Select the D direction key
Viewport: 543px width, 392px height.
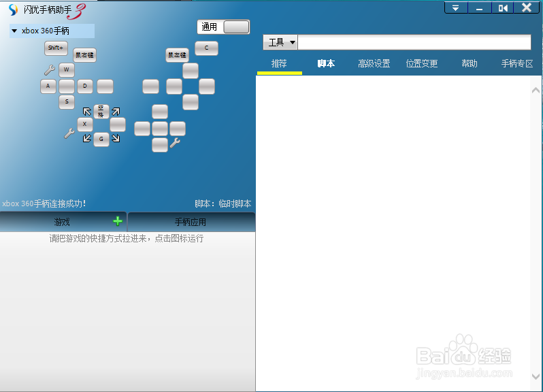[85, 86]
